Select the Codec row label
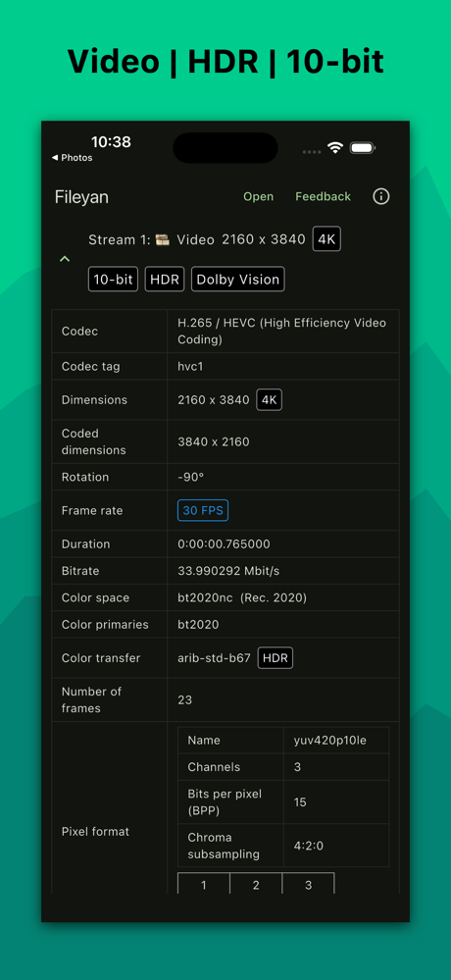The image size is (451, 980). pos(79,332)
